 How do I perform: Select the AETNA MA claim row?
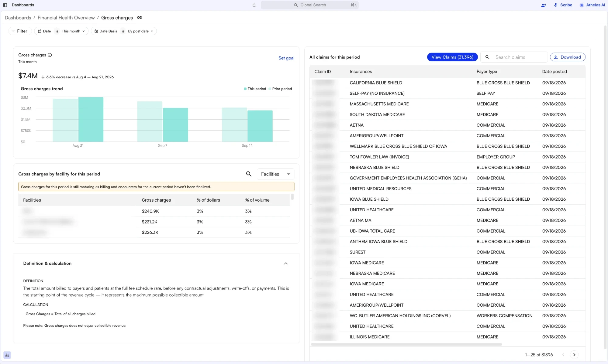[x=447, y=220]
